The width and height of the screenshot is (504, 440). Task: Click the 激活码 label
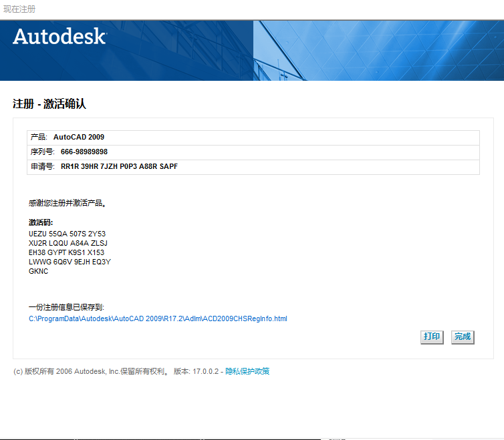point(41,222)
